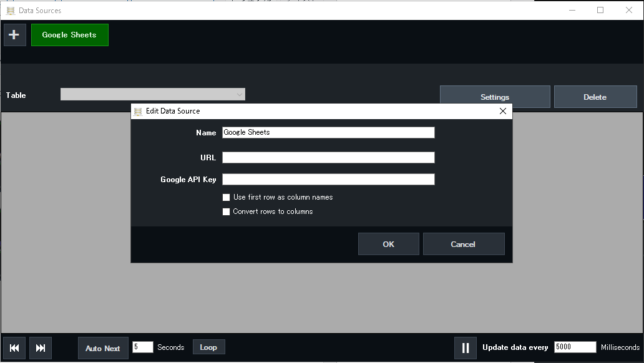Advance to next row with skip-forward icon

[40, 348]
